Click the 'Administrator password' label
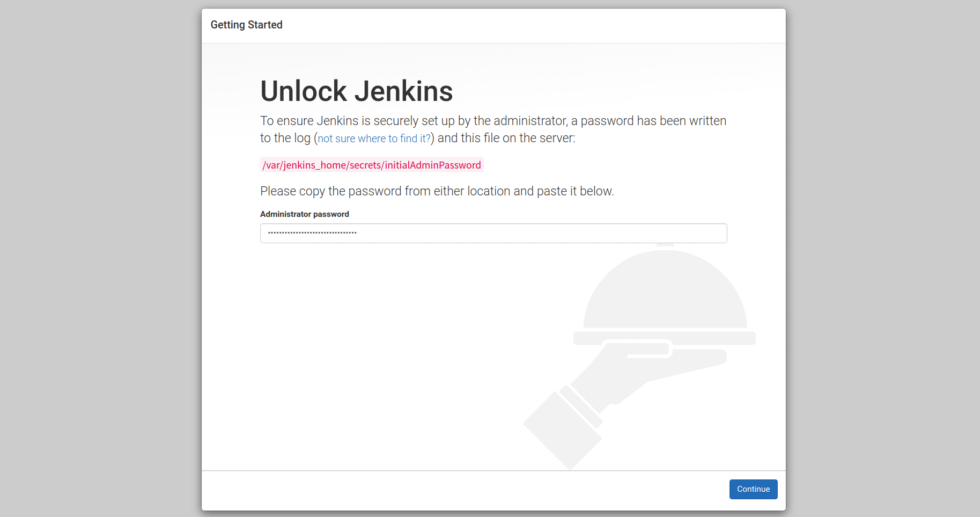This screenshot has height=517, width=980. 305,214
